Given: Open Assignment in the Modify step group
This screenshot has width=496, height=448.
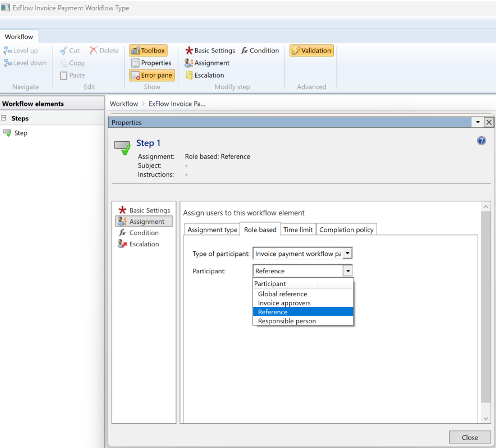Looking at the screenshot, I should (x=207, y=63).
